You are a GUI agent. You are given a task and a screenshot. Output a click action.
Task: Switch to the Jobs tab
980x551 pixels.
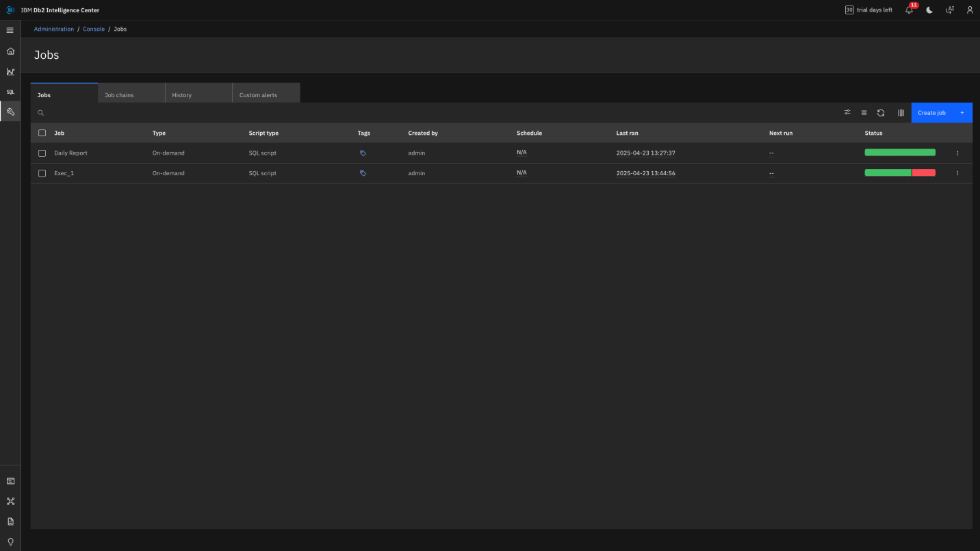pos(64,93)
